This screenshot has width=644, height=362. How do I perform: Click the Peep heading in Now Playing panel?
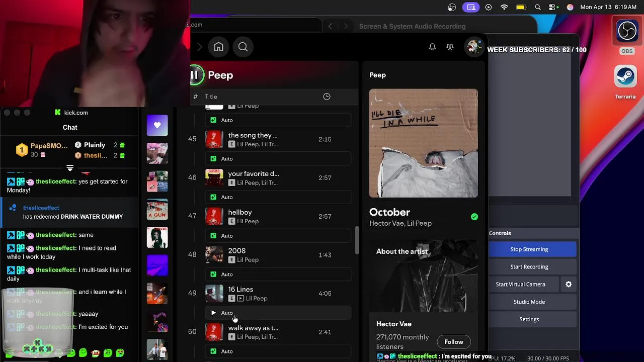[377, 75]
